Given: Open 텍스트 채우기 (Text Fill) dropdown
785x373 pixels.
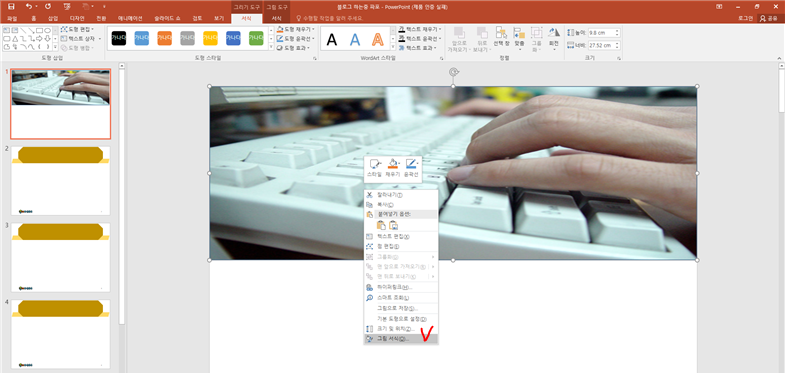Looking at the screenshot, I should (421, 30).
